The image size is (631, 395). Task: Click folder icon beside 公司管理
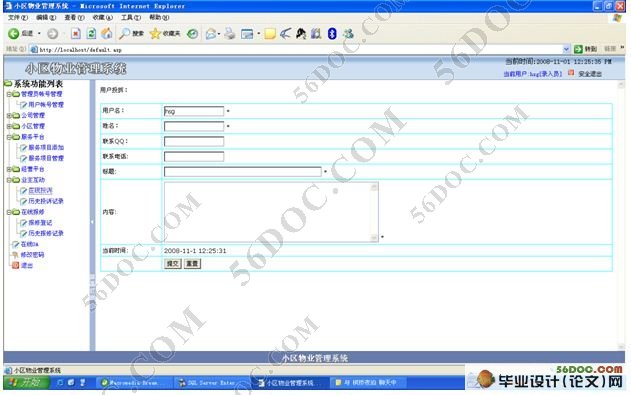pyautogui.click(x=15, y=115)
